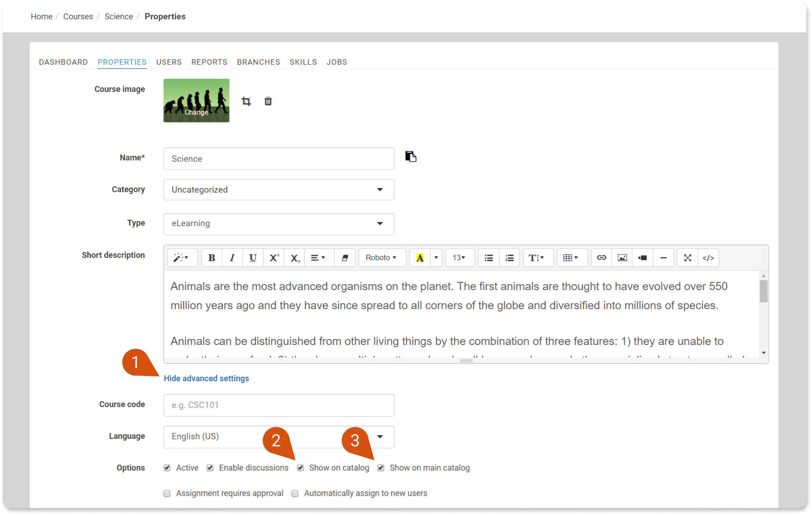The height and width of the screenshot is (515, 812).
Task: Insert a link with the chain icon
Action: (x=601, y=258)
